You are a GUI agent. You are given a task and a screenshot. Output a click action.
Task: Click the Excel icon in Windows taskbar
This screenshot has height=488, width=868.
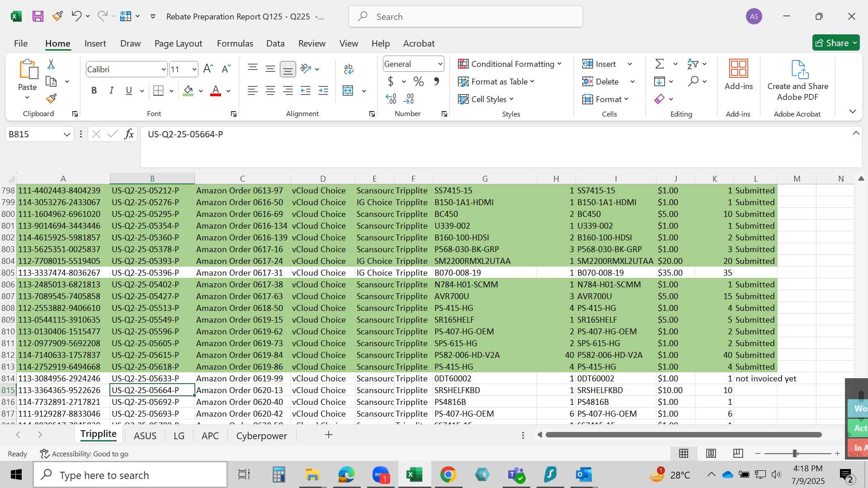coord(414,475)
